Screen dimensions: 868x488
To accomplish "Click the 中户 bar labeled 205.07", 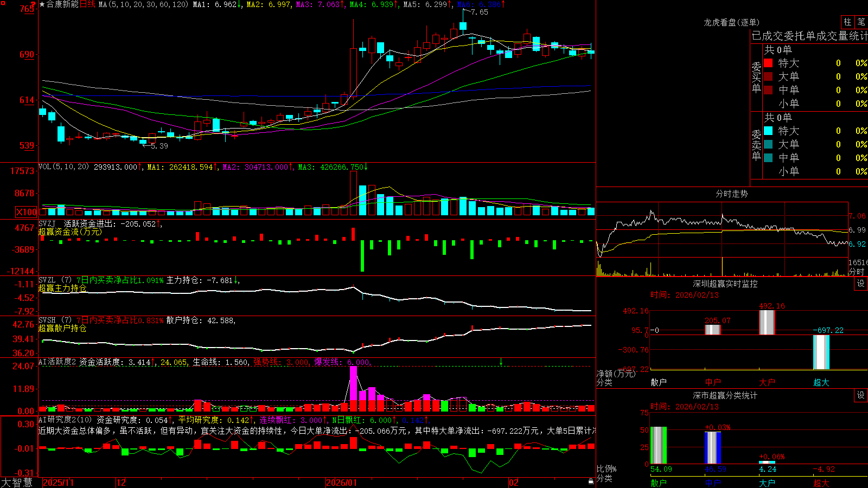I will 712,329.
